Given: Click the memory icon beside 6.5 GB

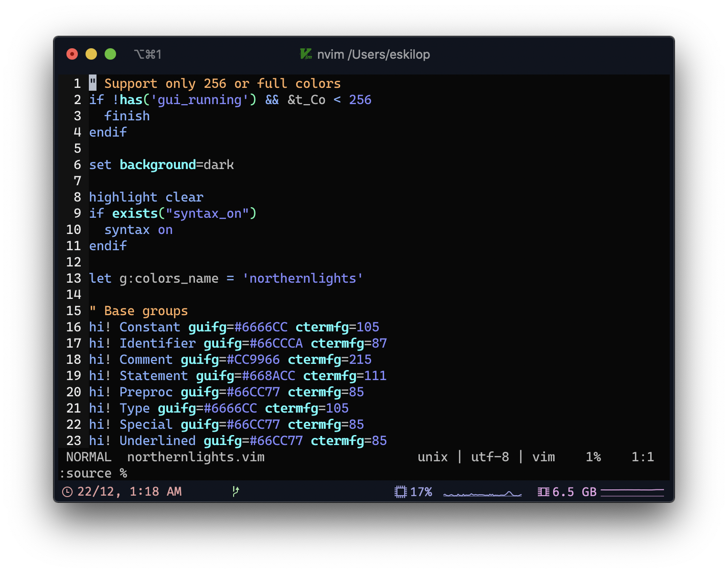Looking at the screenshot, I should (544, 492).
